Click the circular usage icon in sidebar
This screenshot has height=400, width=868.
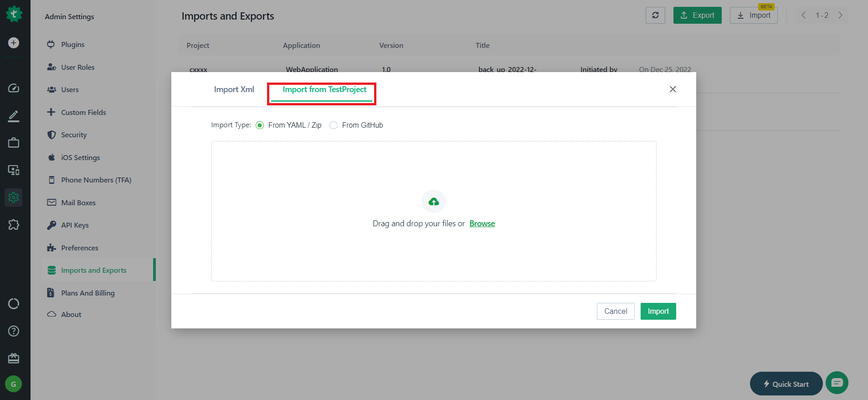[x=14, y=304]
